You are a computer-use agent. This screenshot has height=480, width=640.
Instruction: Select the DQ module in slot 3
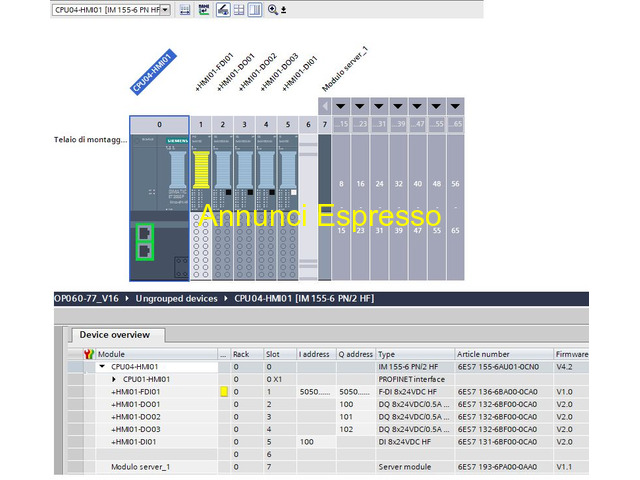(244, 207)
